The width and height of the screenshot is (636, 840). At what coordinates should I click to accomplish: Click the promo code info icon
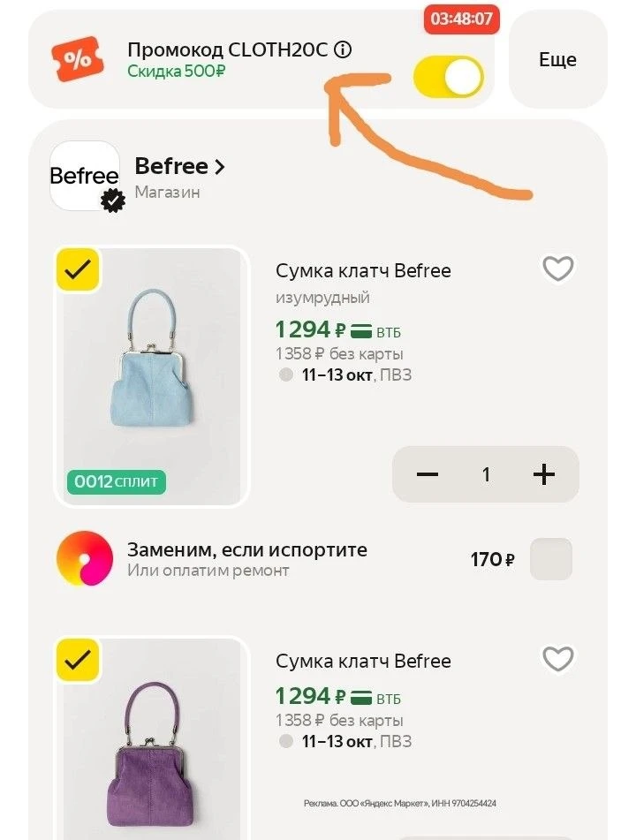tap(343, 49)
